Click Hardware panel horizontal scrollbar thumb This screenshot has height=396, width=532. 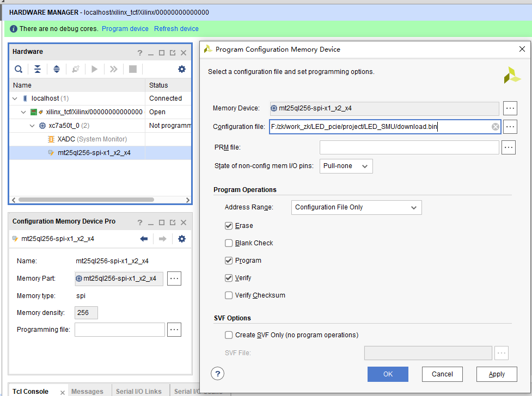86,200
